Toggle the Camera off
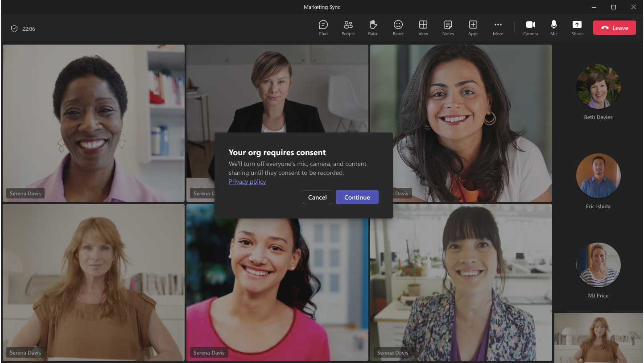The image size is (644, 363). pos(530,28)
